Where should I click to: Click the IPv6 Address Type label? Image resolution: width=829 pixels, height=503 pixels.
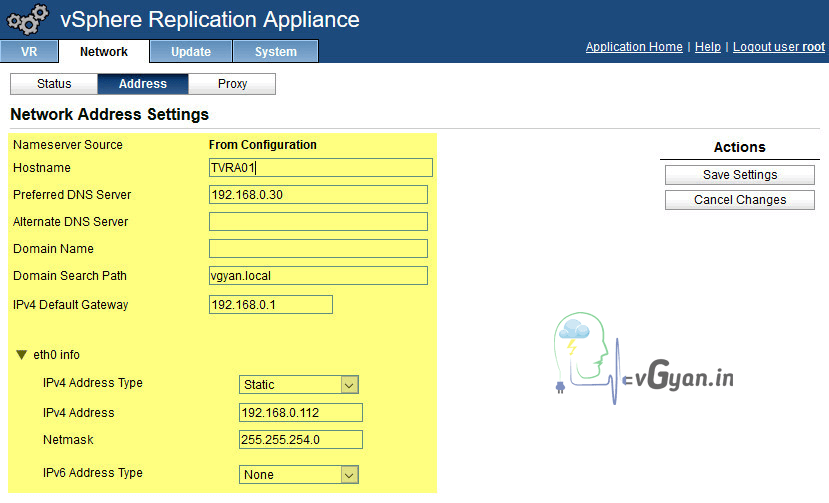(x=93, y=473)
